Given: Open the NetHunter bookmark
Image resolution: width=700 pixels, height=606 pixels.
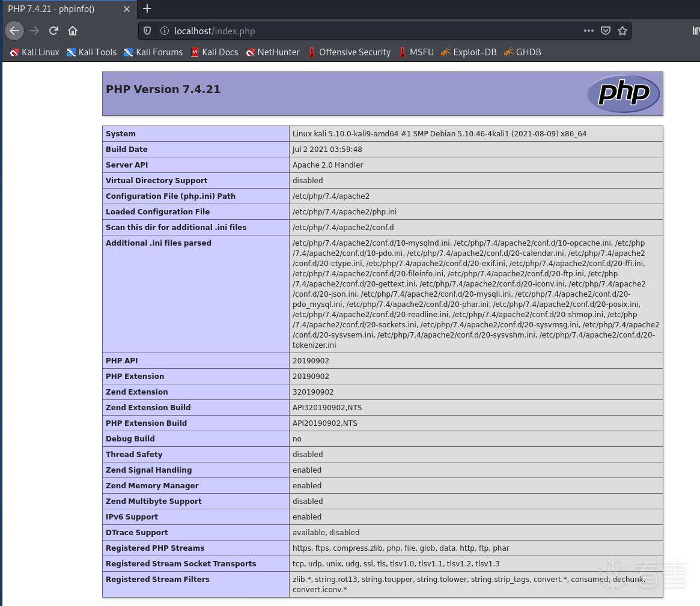Looking at the screenshot, I should pyautogui.click(x=273, y=52).
